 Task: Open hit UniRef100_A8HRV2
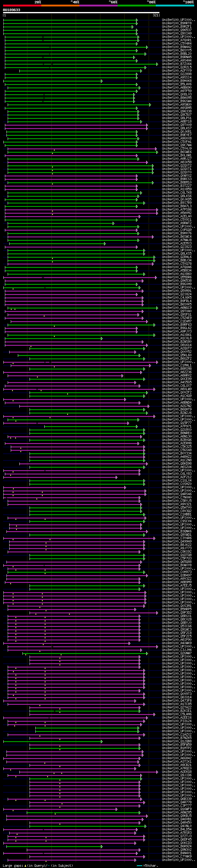pos(177,375)
